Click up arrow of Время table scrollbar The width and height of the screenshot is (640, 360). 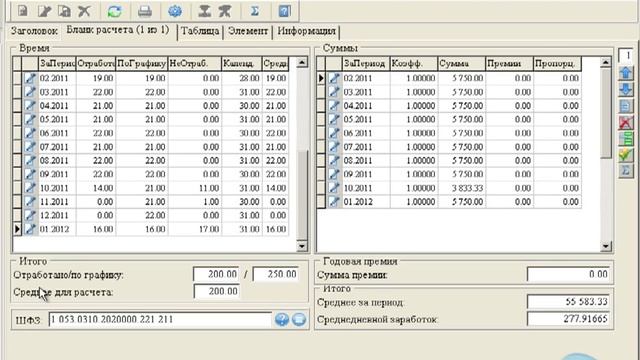tap(302, 62)
